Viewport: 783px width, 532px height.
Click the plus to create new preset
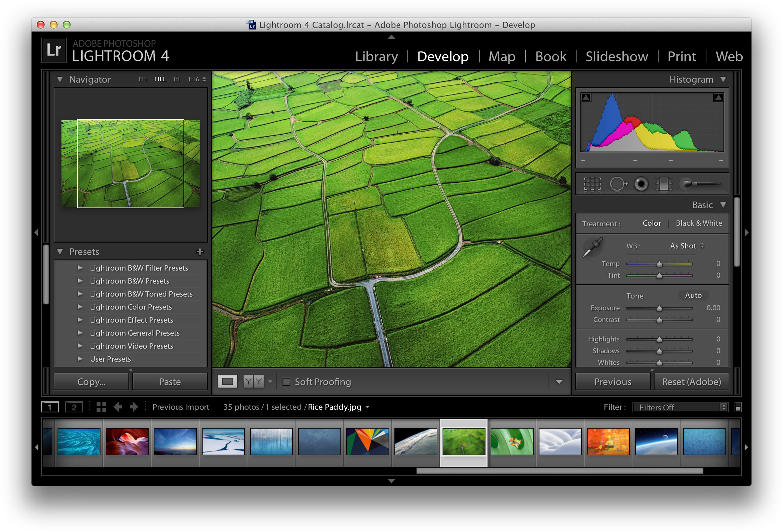tap(200, 252)
